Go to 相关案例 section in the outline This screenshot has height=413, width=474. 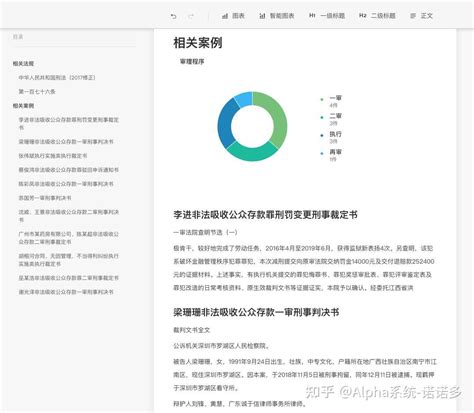pyautogui.click(x=23, y=106)
